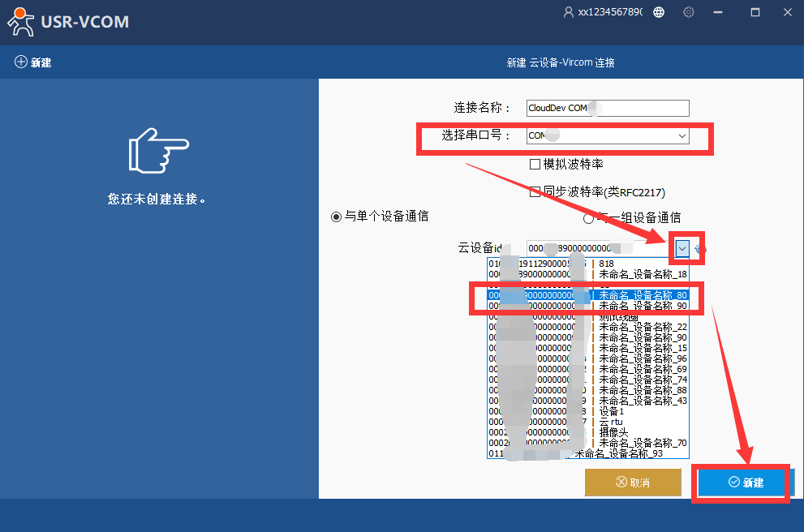Click the USR-VCOM logo
The height and width of the screenshot is (532, 804).
point(68,23)
